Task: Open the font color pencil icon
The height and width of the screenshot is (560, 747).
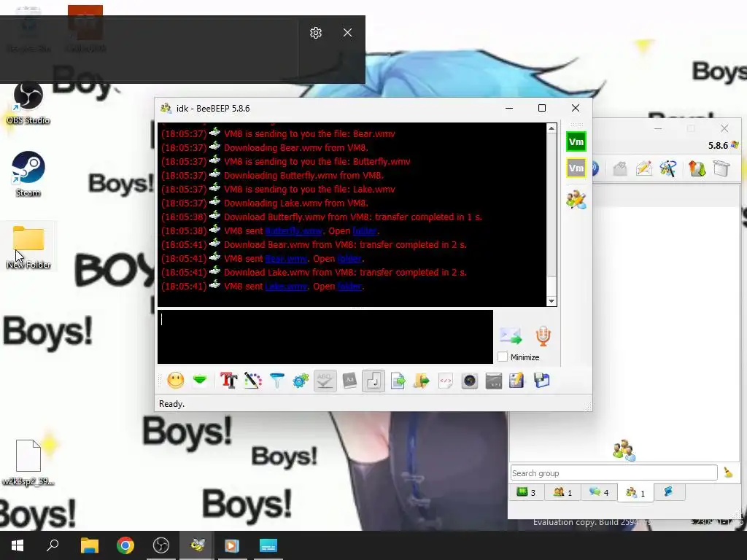Action: coord(253,381)
